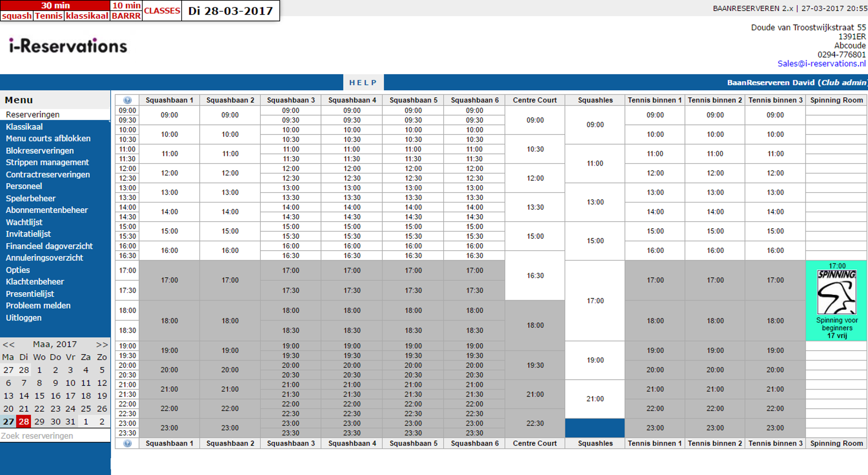Click the HELP button
868x475 pixels.
tap(363, 82)
